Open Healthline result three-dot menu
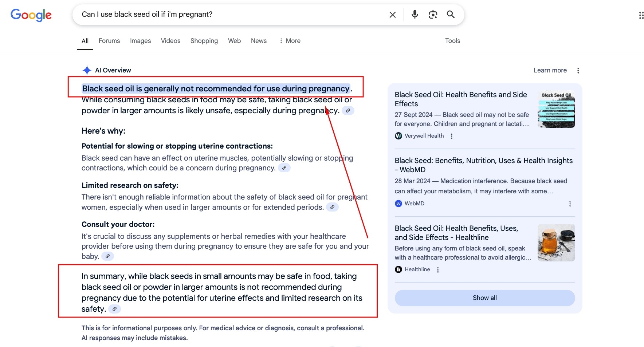 coord(438,270)
